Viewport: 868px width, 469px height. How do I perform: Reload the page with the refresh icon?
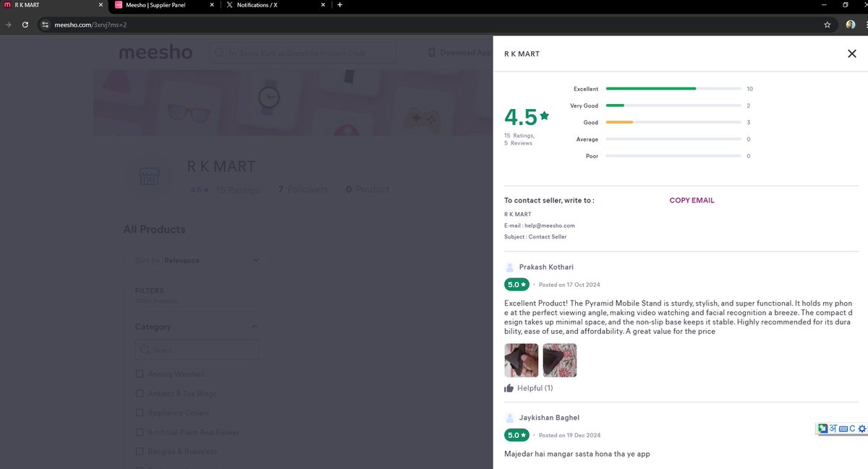pos(25,25)
